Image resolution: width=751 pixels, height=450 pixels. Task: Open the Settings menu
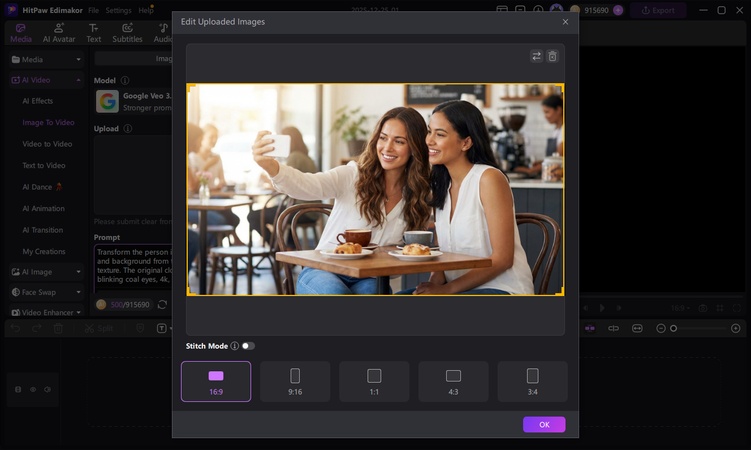coord(118,10)
